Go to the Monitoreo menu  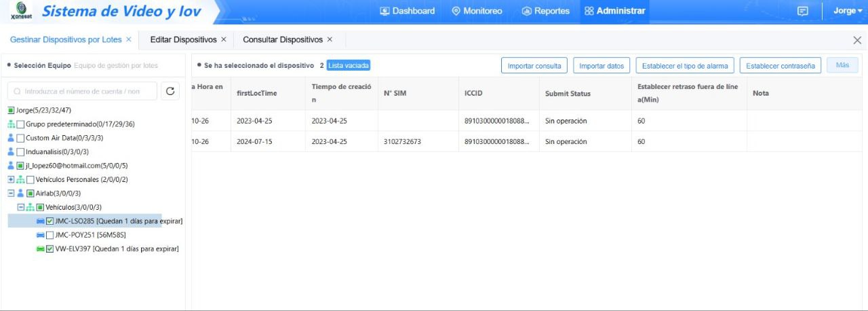(x=477, y=11)
